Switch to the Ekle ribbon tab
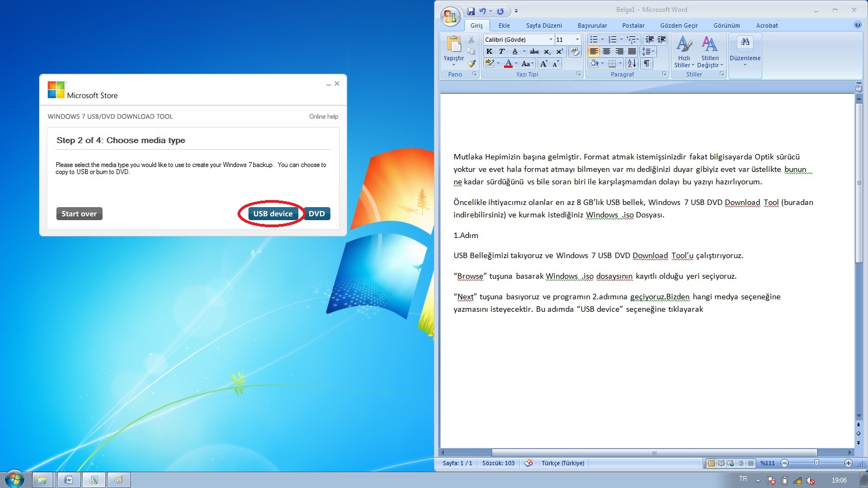 504,25
